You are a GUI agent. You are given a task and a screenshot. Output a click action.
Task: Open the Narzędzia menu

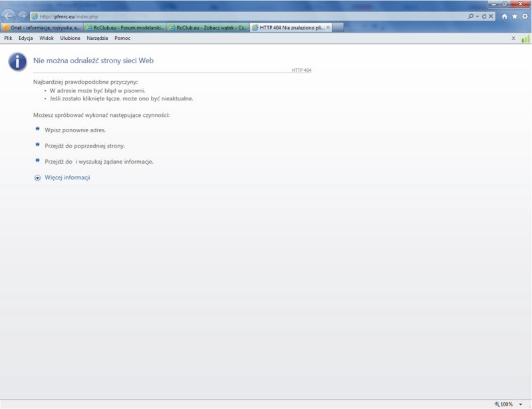pos(97,38)
